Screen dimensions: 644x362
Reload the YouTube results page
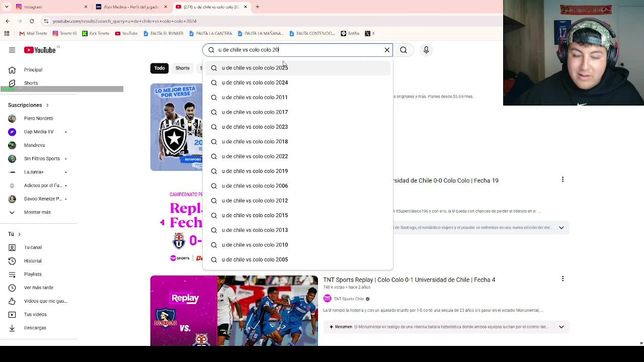(x=32, y=21)
